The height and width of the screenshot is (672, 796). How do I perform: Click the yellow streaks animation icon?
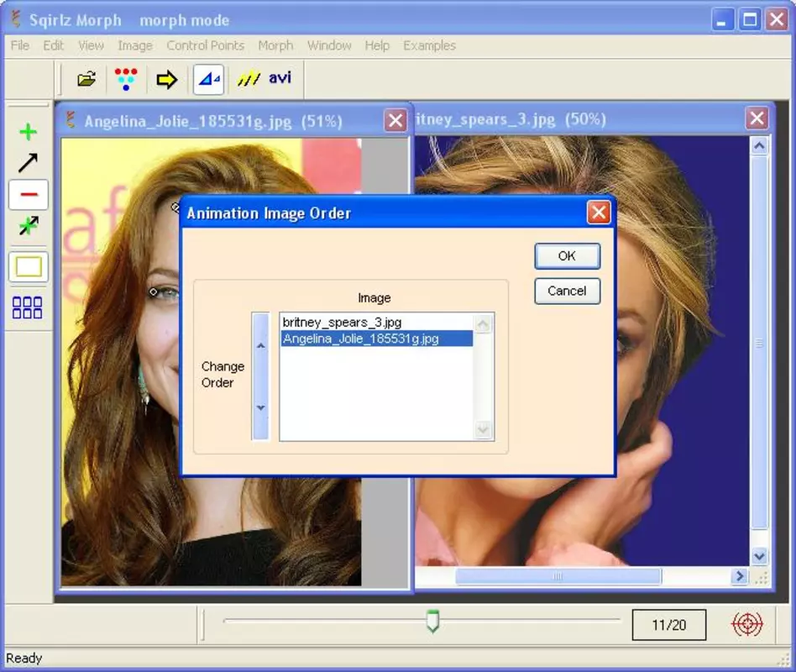tap(249, 79)
